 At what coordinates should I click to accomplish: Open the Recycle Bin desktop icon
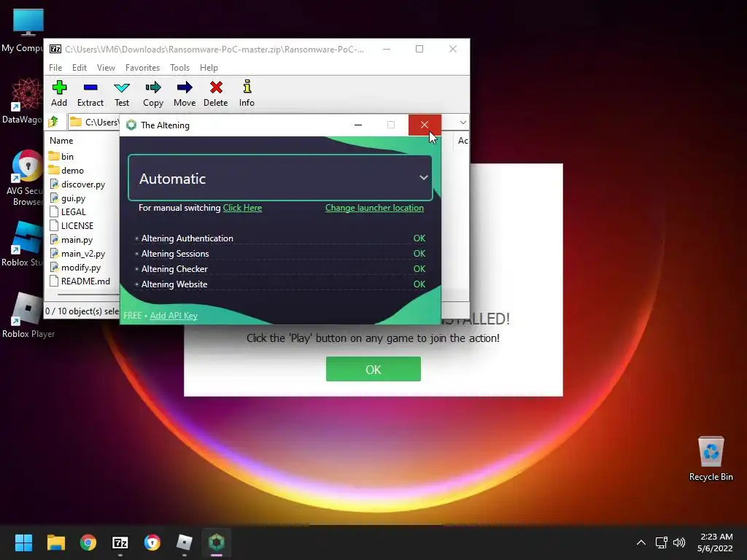[x=711, y=459]
